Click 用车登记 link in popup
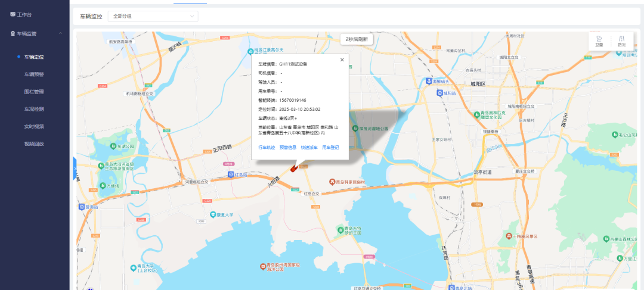This screenshot has height=290, width=644. (x=330, y=147)
